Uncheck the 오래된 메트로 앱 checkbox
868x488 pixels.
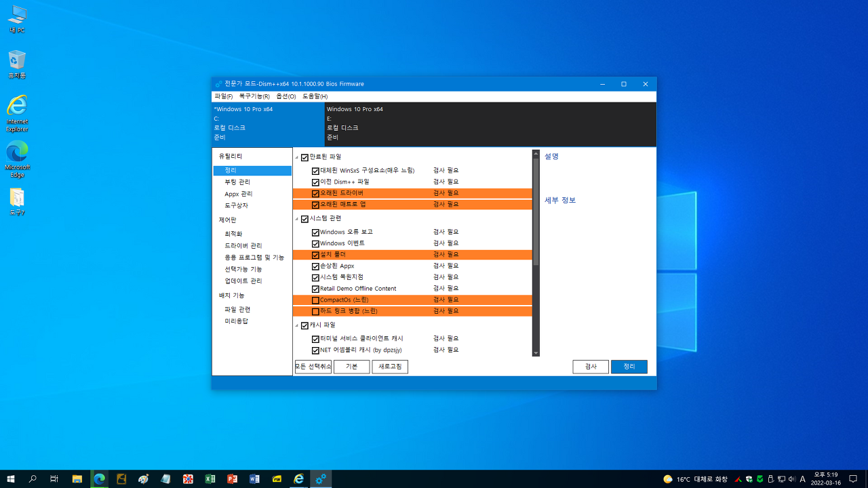tap(315, 205)
